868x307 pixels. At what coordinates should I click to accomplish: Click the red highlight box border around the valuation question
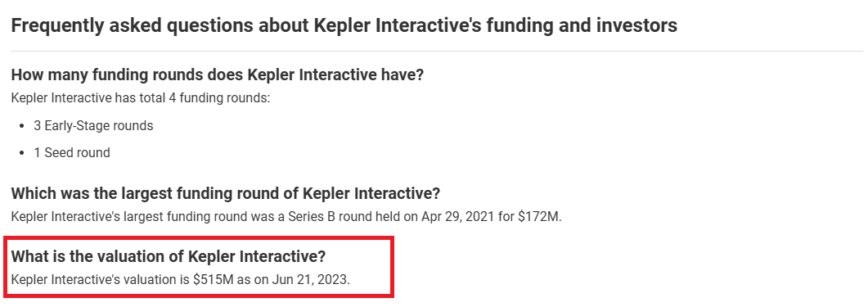pyautogui.click(x=200, y=238)
